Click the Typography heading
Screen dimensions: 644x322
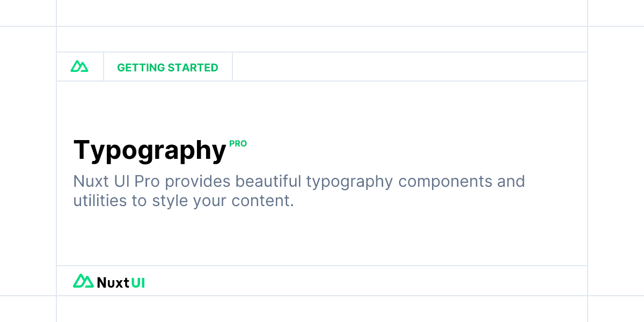150,150
